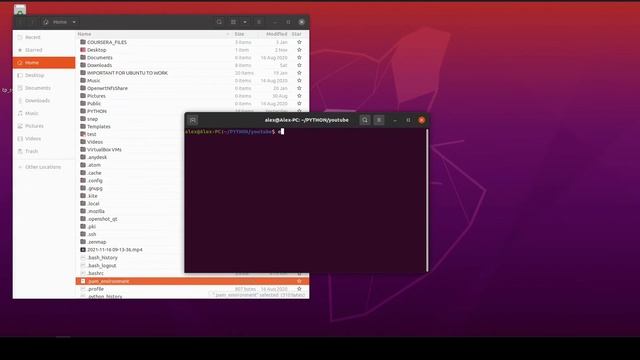The height and width of the screenshot is (360, 640).
Task: Sort by Star column header
Action: pos(297,34)
